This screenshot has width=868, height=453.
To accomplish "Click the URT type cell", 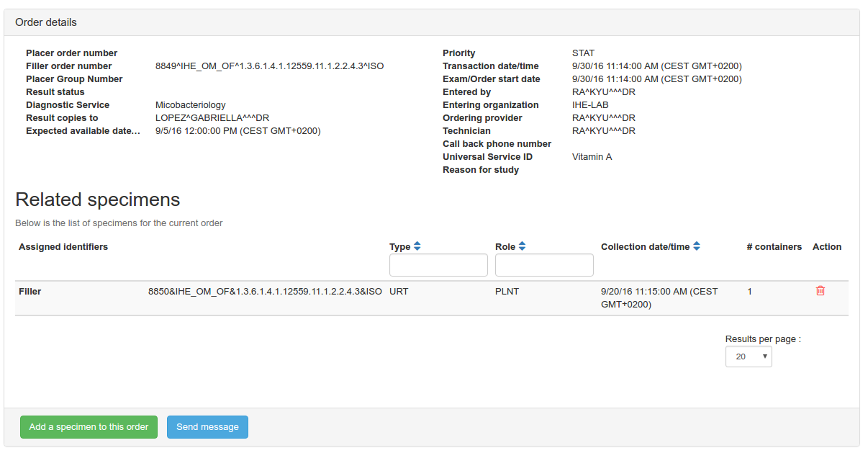I will pos(399,292).
